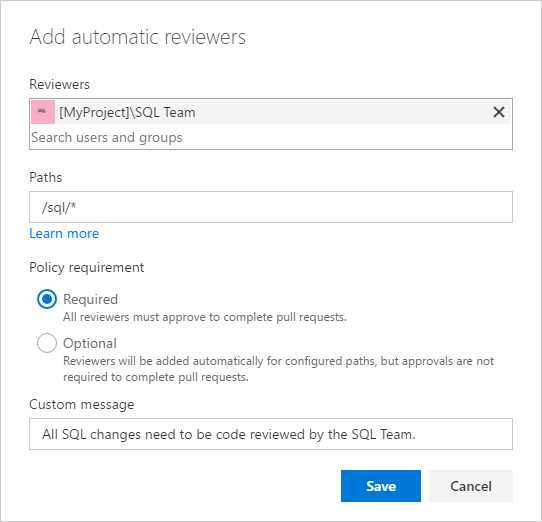Click 'All reviewers must approve' description text
This screenshot has height=522, width=542.
[205, 317]
